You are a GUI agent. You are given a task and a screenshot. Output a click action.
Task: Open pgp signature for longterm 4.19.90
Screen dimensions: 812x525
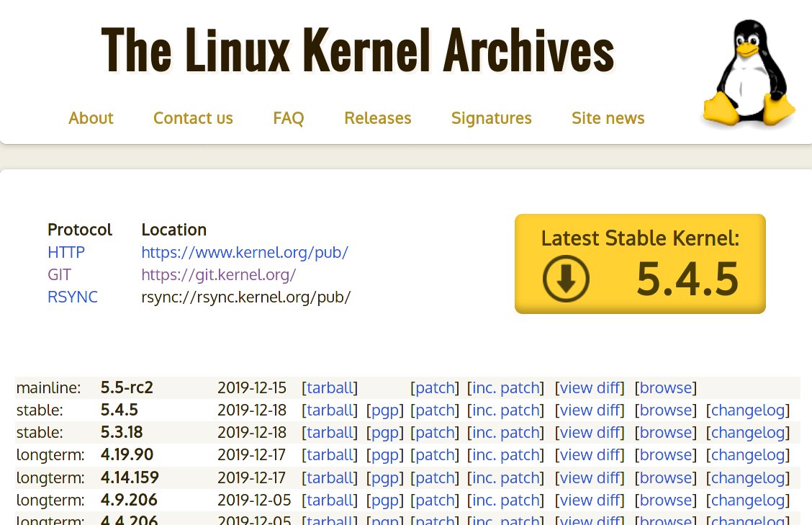385,454
